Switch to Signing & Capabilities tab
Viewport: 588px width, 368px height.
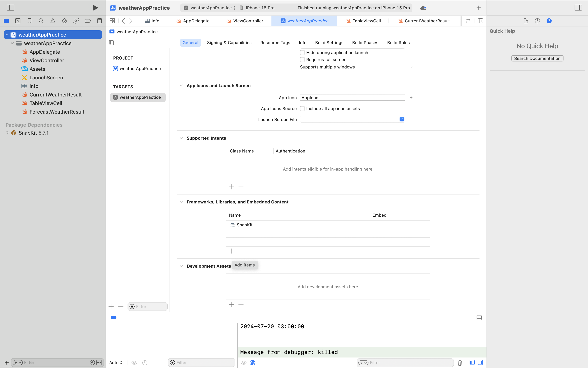point(229,43)
